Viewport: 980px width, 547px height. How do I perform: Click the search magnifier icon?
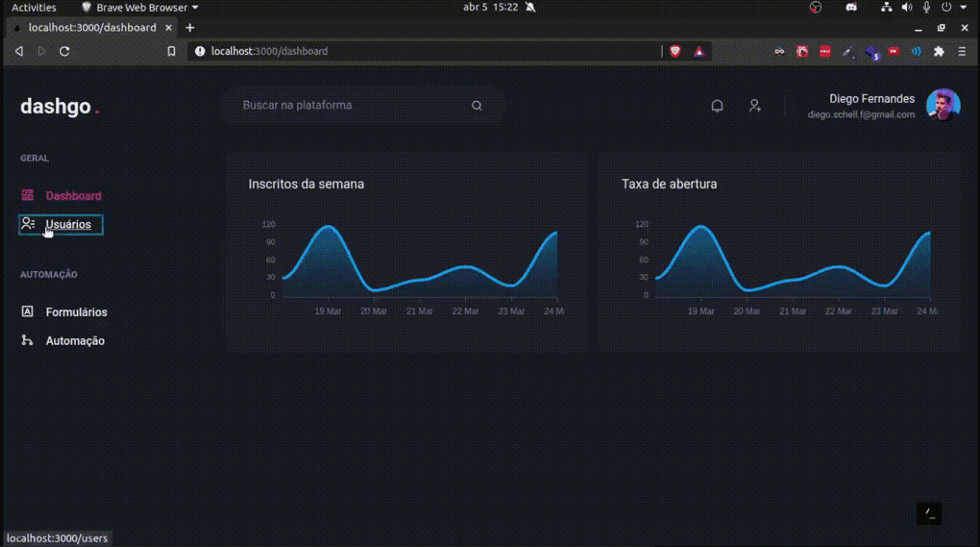coord(476,105)
